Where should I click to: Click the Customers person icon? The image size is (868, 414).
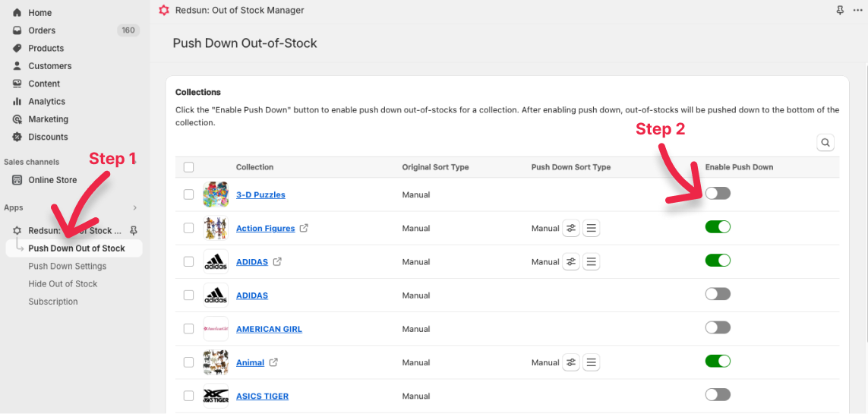pos(17,66)
